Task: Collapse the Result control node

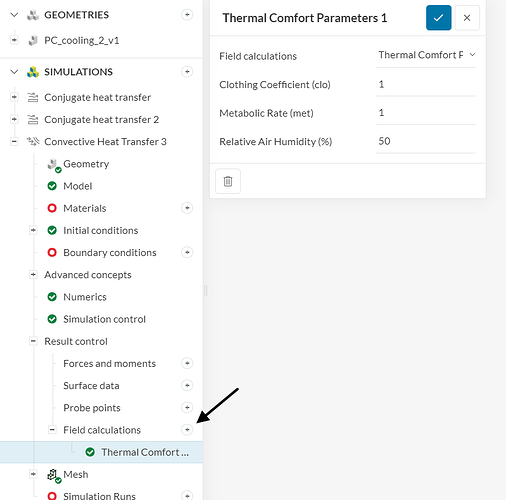Action: (x=33, y=341)
